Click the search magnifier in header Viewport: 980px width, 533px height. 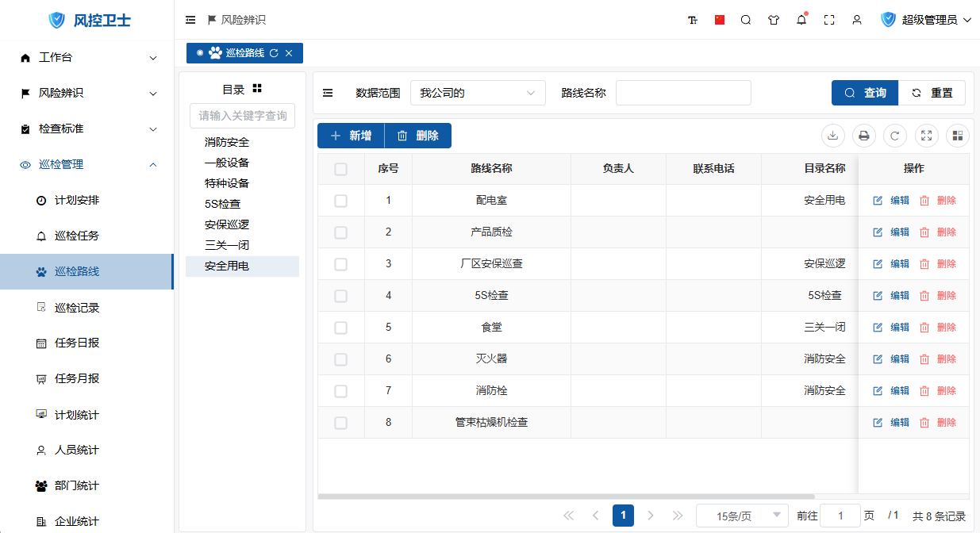(x=746, y=20)
